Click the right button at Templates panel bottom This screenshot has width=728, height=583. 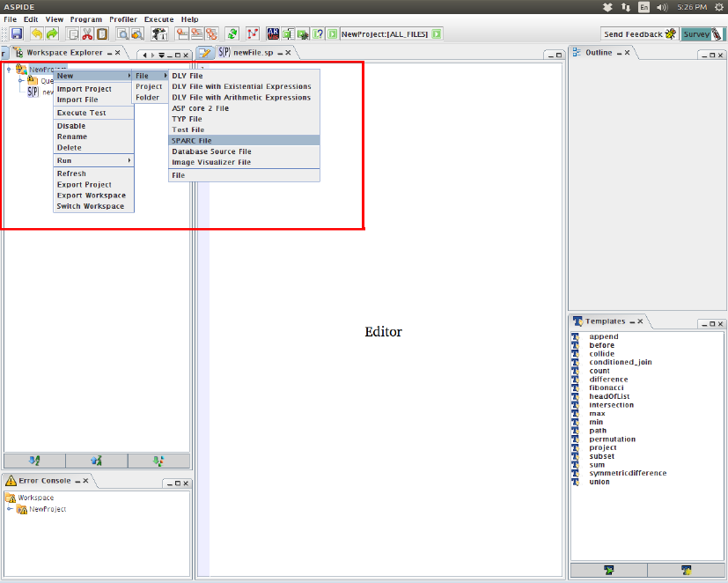point(687,570)
